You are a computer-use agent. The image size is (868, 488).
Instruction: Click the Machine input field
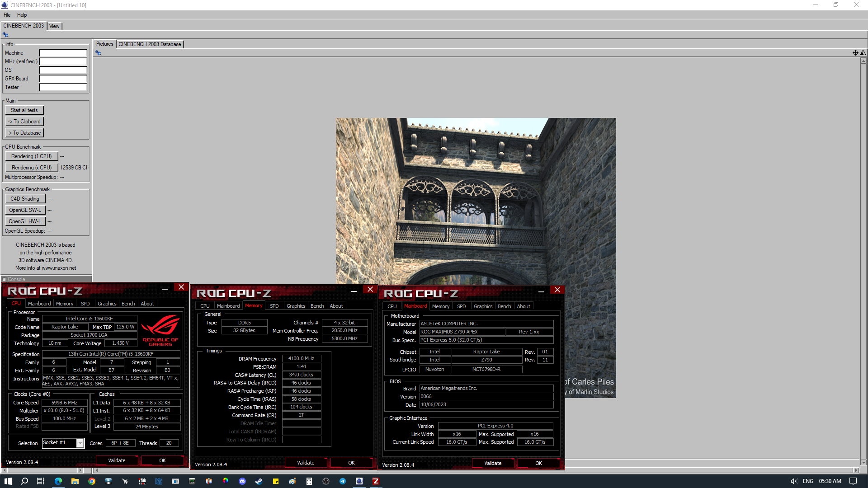(x=63, y=53)
